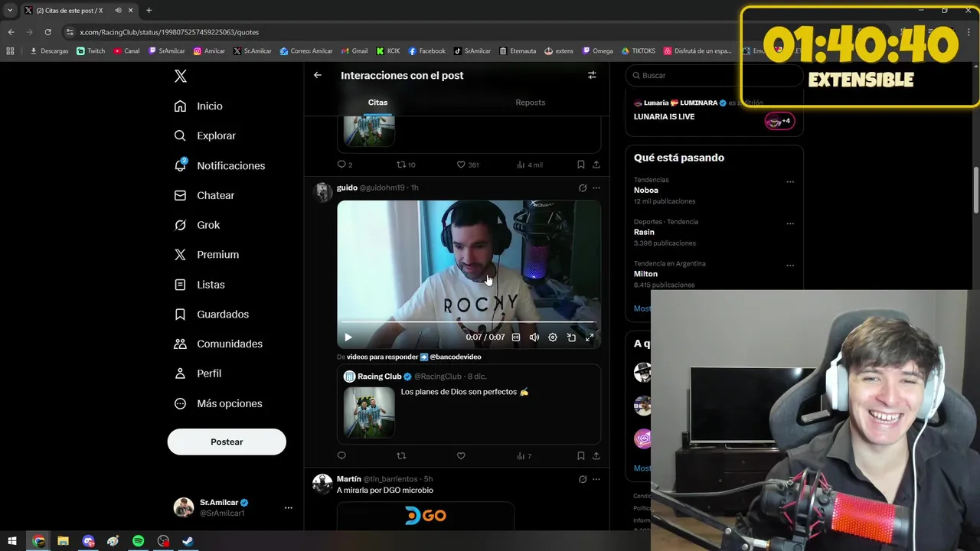Repost the post with 10 reposts

pyautogui.click(x=406, y=165)
